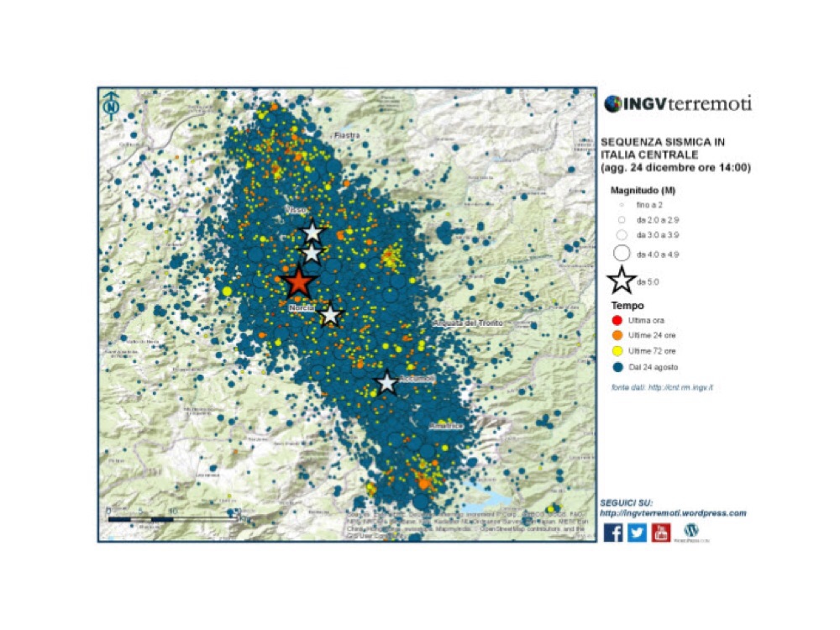
Task: Click the large red star epicenter
Action: [x=298, y=281]
